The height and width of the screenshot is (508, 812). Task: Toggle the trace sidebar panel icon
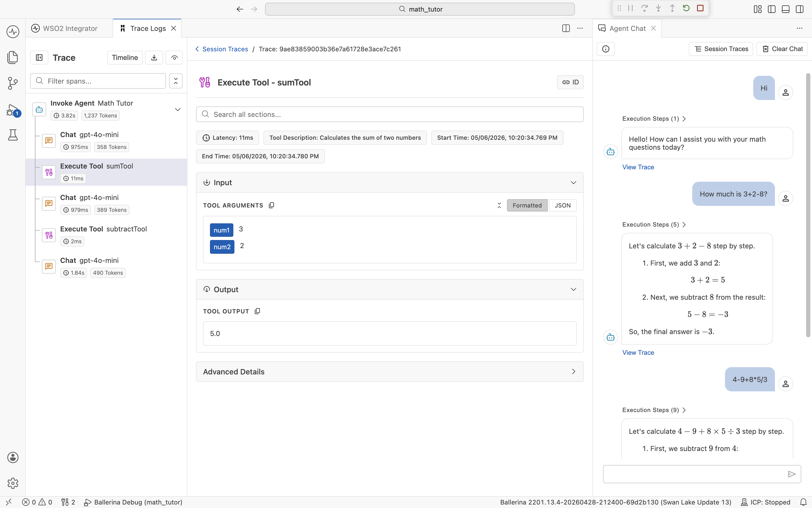(39, 58)
